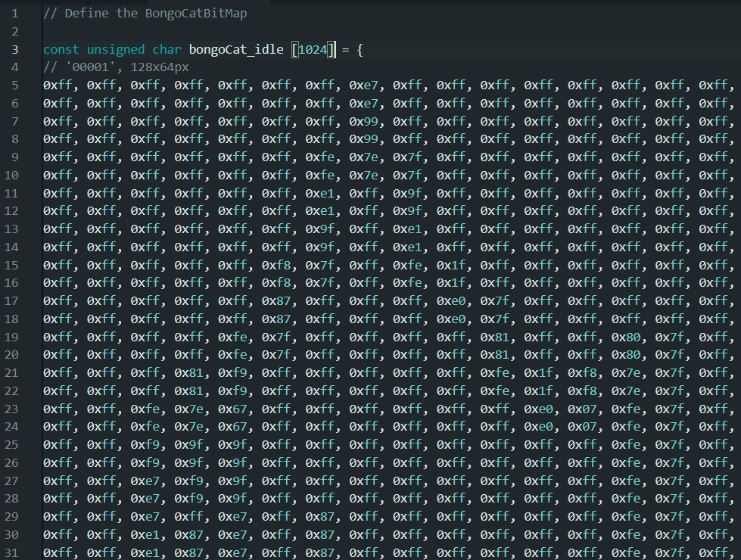Click the opening curly brace on line 3

(x=360, y=49)
